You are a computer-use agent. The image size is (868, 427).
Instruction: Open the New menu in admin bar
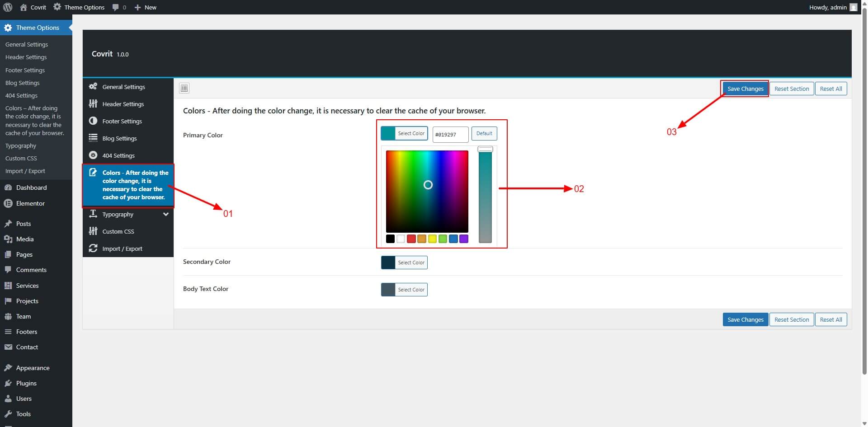tap(146, 7)
